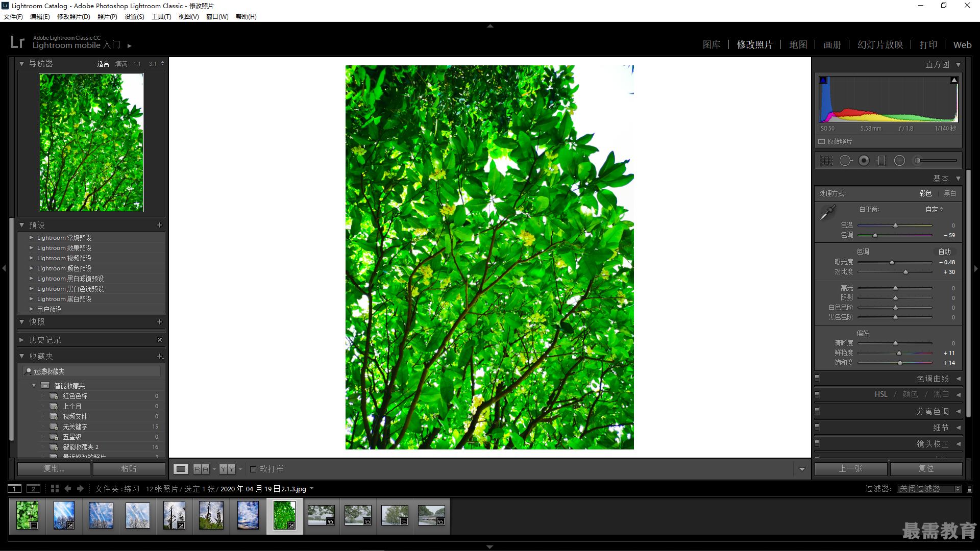Open 无关键字 smart collection
Viewport: 980px width, 551px height.
[75, 427]
